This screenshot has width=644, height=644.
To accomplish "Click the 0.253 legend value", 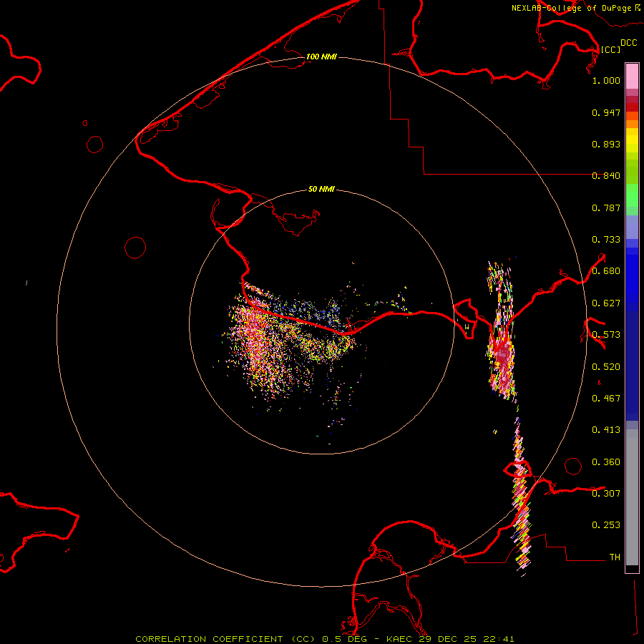I will 606,525.
